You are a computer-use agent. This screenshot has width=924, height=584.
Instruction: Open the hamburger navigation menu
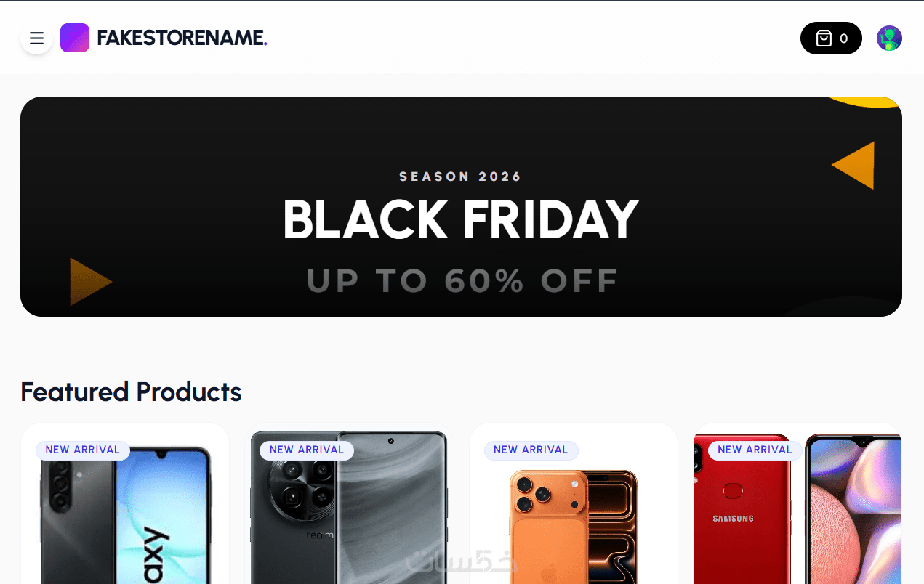coord(36,38)
